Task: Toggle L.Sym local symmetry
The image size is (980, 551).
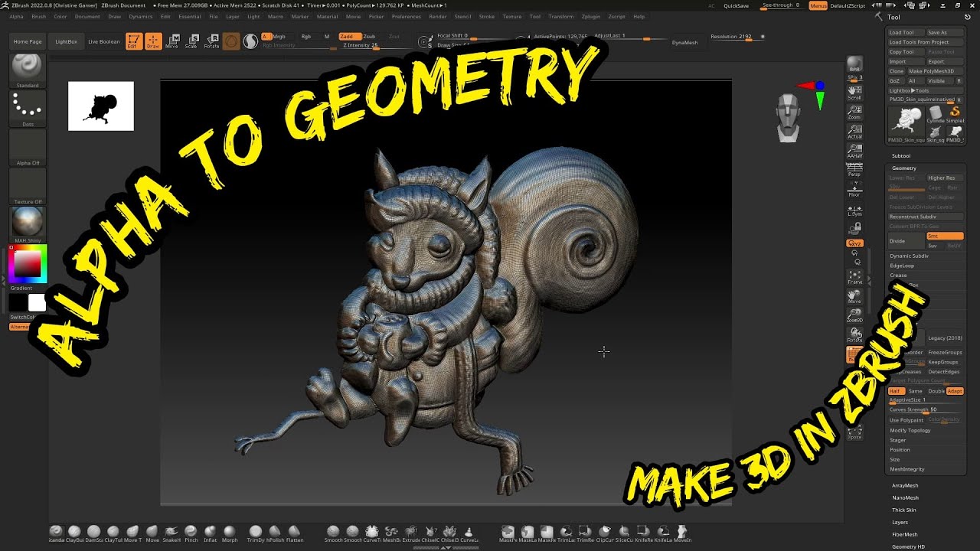Action: tap(854, 209)
